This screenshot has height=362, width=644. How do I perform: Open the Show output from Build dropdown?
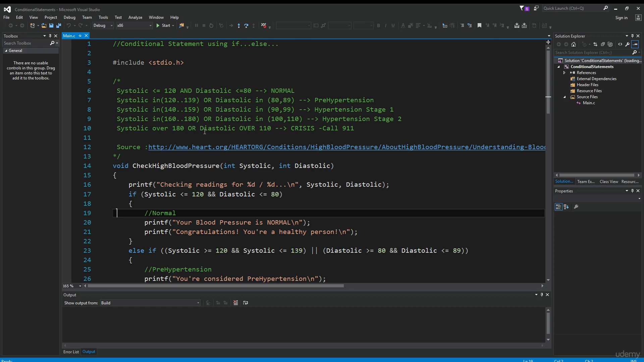coord(150,303)
